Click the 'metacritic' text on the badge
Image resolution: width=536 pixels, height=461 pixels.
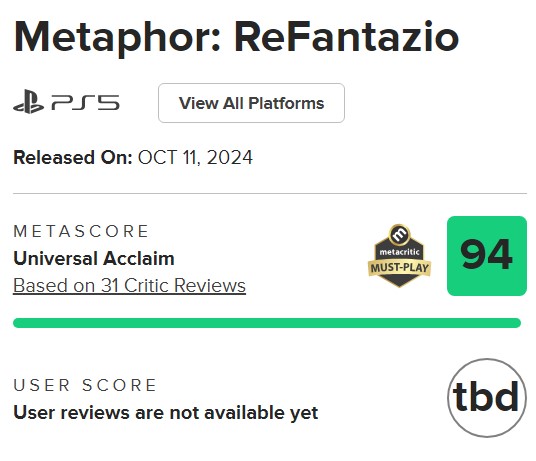pyautogui.click(x=399, y=252)
